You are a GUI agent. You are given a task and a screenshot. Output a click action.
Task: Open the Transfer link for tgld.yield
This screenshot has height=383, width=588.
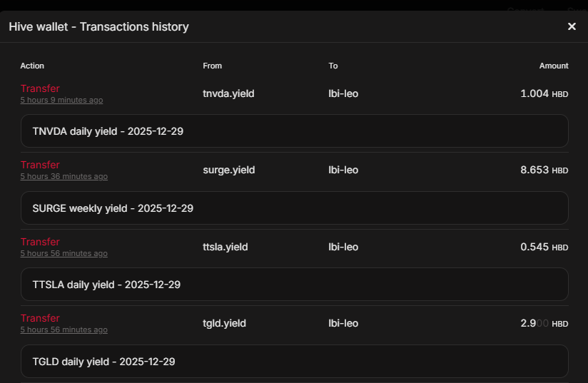(x=40, y=318)
